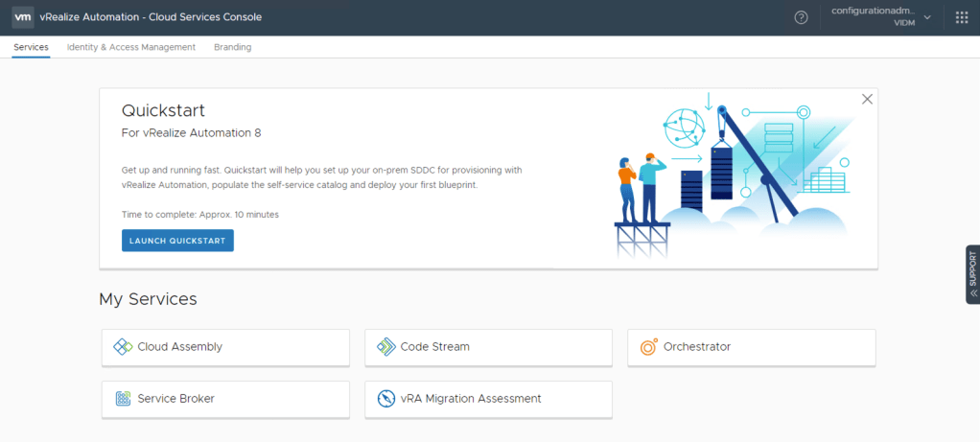
Task: Expand the Support side panel
Action: coord(972,274)
